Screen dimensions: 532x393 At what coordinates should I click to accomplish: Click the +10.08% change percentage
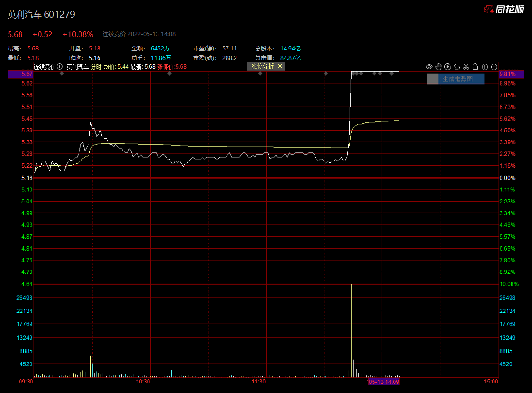pyautogui.click(x=78, y=34)
